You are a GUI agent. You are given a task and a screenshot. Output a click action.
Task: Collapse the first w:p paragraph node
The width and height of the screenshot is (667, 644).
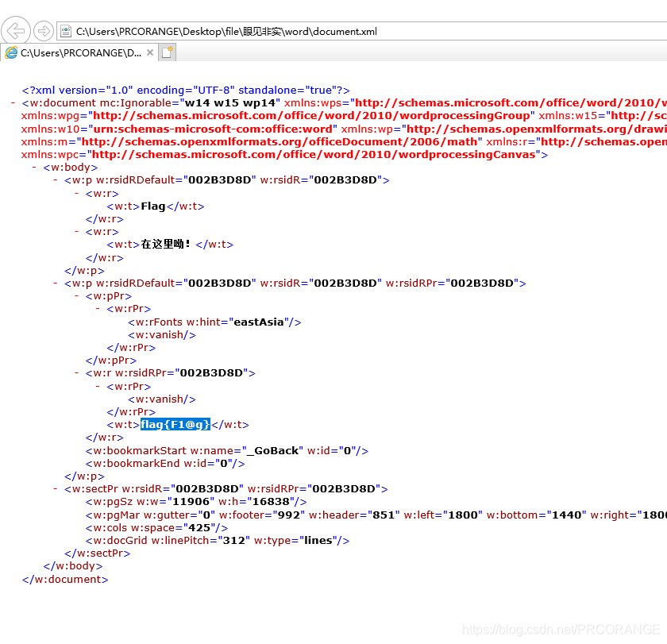(56, 180)
